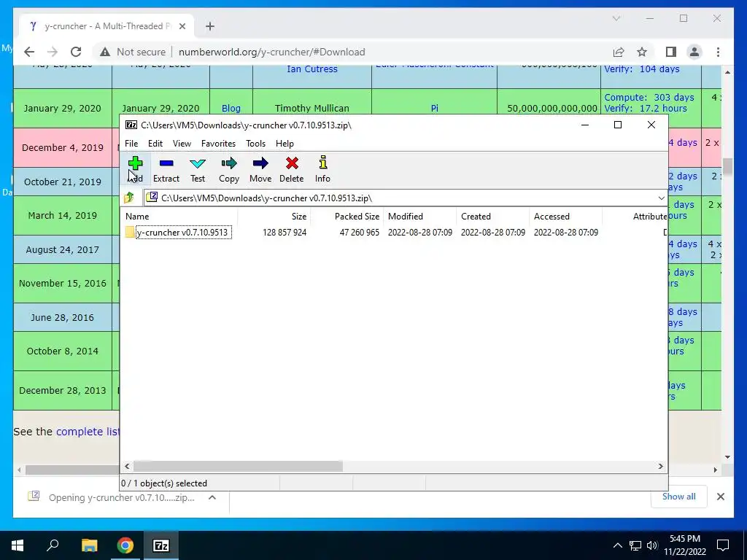
Task: Open the File menu in 7-Zip
Action: [x=131, y=144]
